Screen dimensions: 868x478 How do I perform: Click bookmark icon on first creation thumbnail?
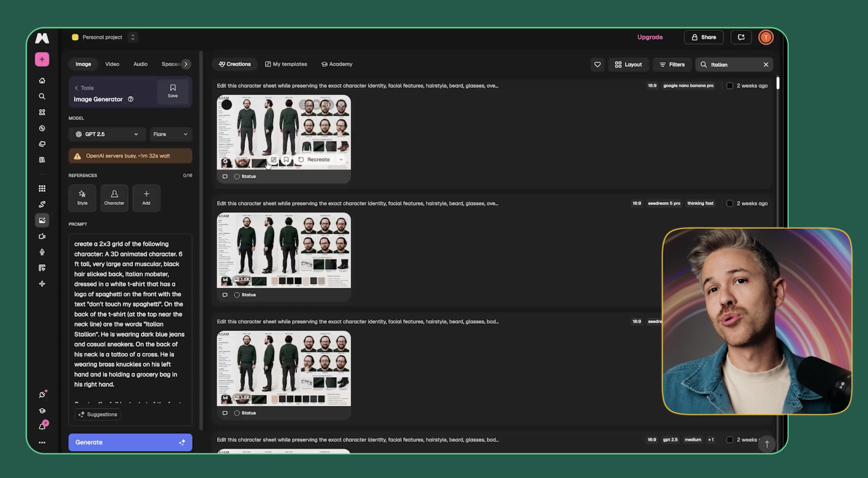point(286,160)
